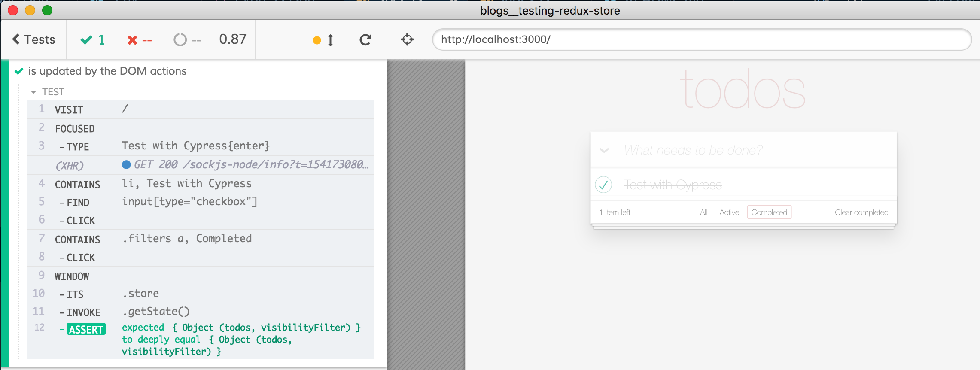Click the pending tests circle icon
Screen dimensions: 980x370
click(180, 40)
